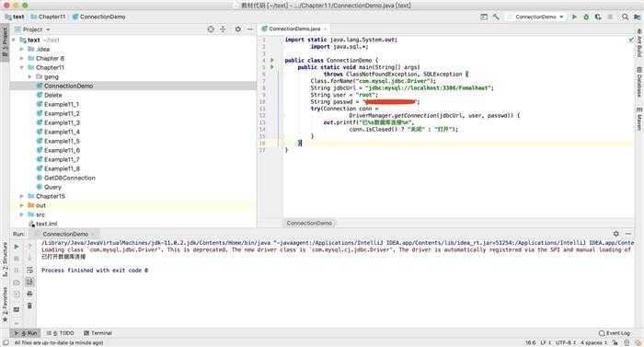Hide the Run tool window
The width and height of the screenshot is (644, 347).
pyautogui.click(x=628, y=234)
